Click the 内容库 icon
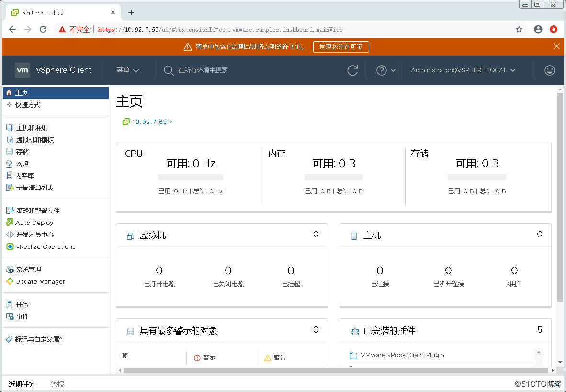This screenshot has height=392, width=566. tap(10, 176)
